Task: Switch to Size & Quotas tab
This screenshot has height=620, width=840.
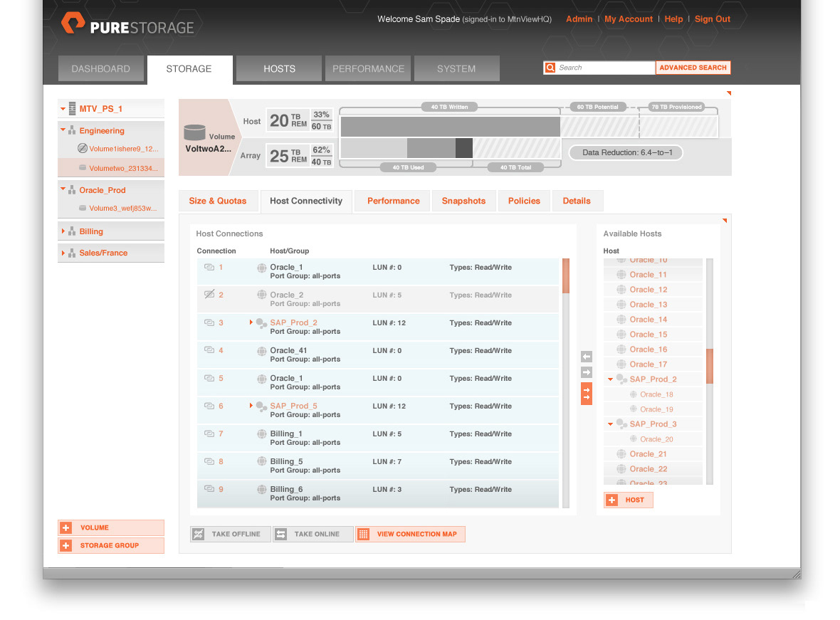Action: (x=218, y=201)
